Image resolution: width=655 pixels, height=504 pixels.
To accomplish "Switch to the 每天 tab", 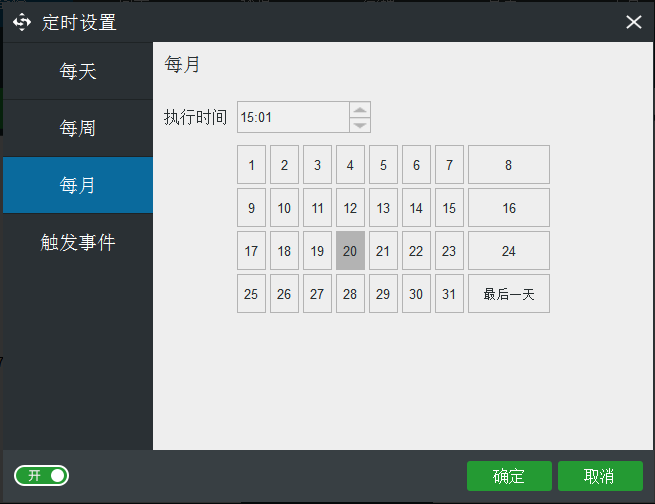I will [78, 71].
